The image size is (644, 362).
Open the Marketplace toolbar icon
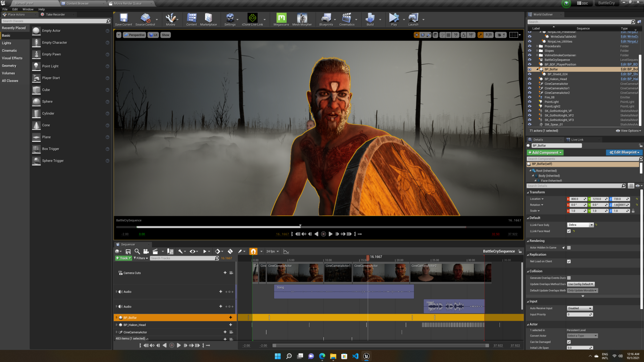tap(208, 19)
